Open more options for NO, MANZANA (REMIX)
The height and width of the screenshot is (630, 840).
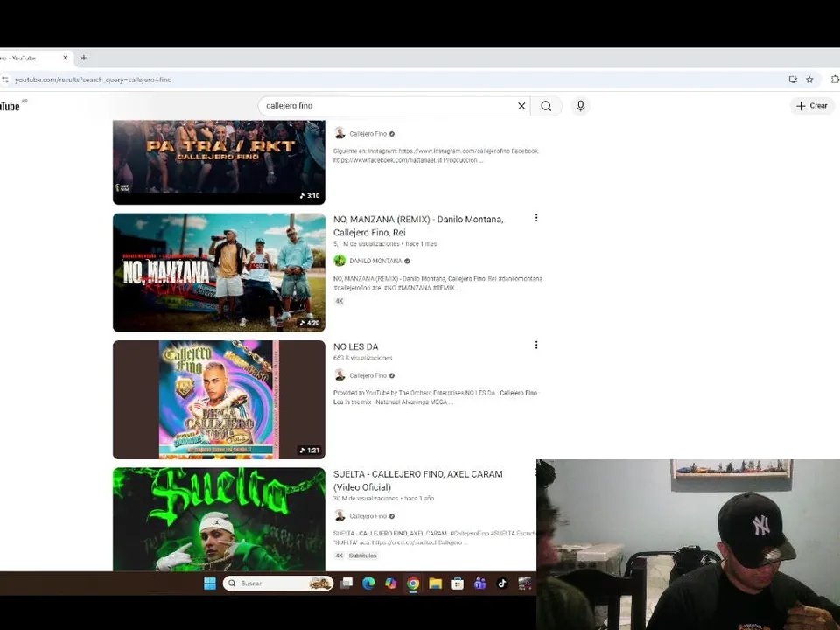point(536,218)
